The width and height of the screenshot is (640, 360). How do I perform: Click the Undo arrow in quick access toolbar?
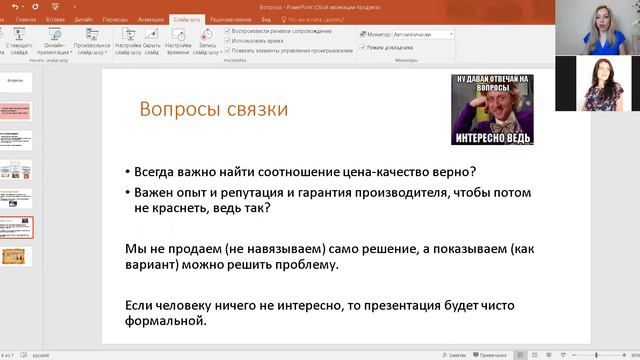(x=15, y=7)
